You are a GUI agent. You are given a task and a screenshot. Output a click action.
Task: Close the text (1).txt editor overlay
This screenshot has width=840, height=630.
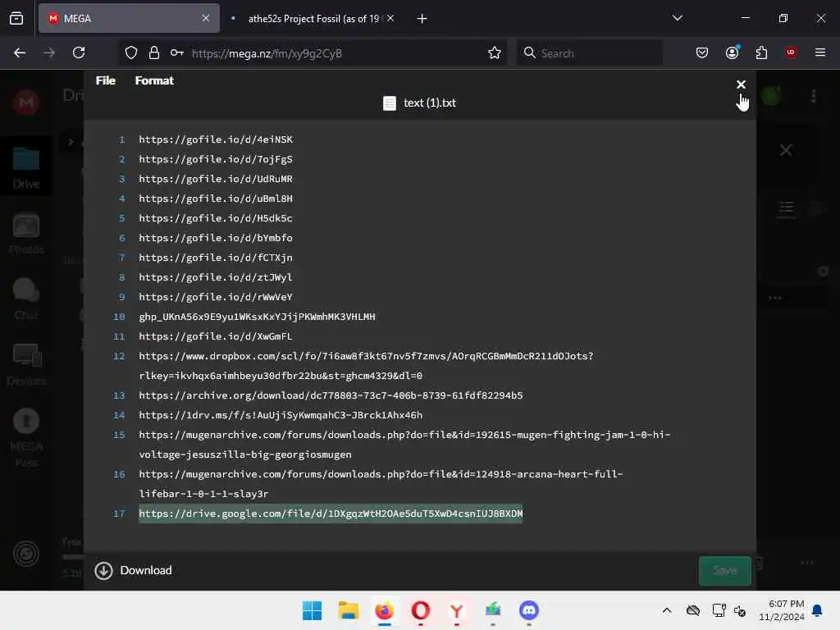coord(741,84)
